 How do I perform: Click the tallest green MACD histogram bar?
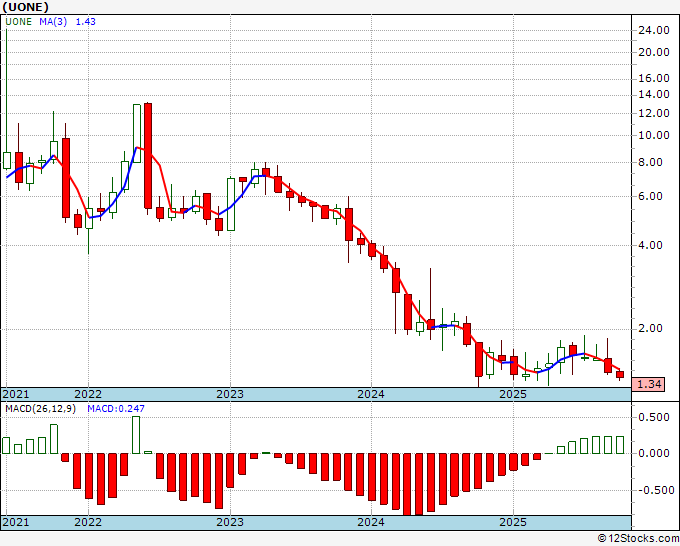(136, 435)
